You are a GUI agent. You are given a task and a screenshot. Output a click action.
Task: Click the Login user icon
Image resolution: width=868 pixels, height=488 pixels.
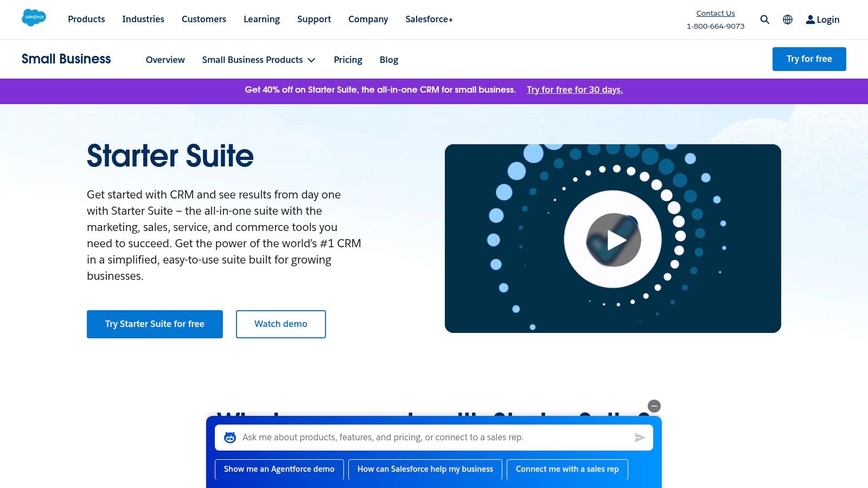point(810,20)
